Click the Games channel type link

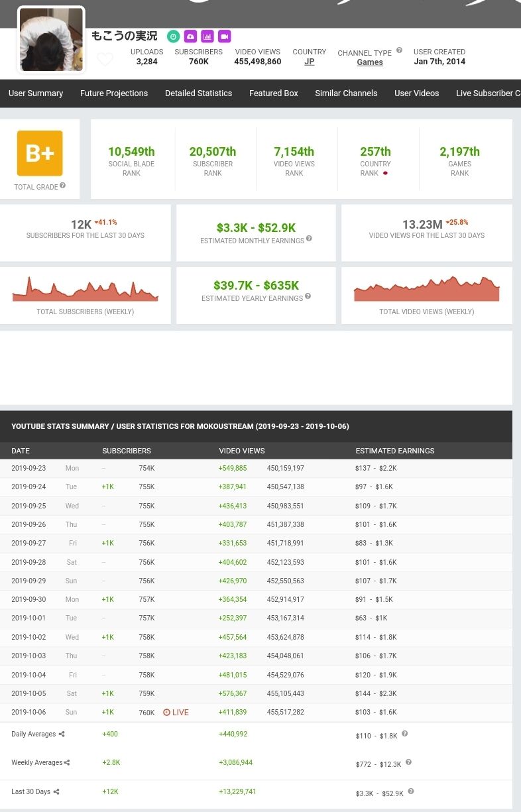370,62
